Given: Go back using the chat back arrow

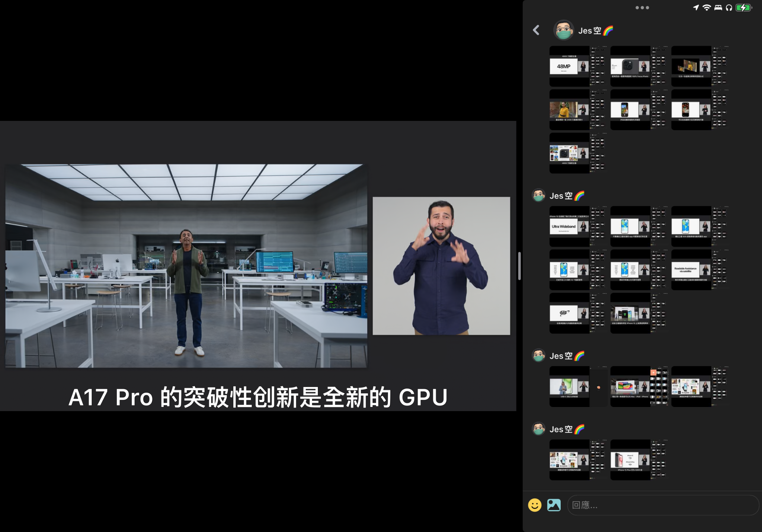Looking at the screenshot, I should click(536, 30).
